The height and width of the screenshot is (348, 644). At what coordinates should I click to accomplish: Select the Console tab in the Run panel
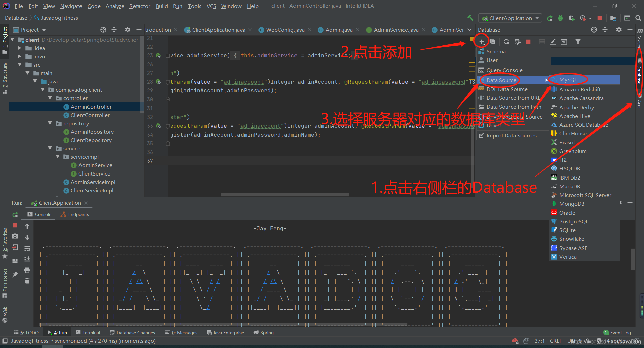(39, 214)
